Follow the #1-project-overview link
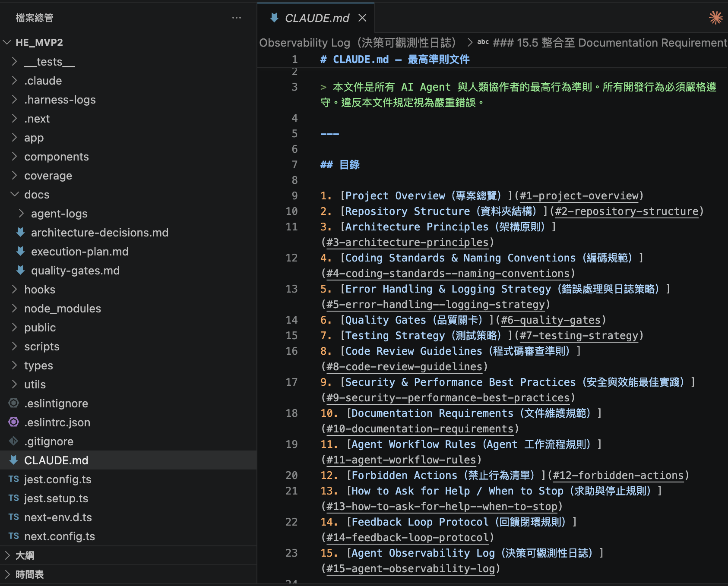 tap(579, 195)
